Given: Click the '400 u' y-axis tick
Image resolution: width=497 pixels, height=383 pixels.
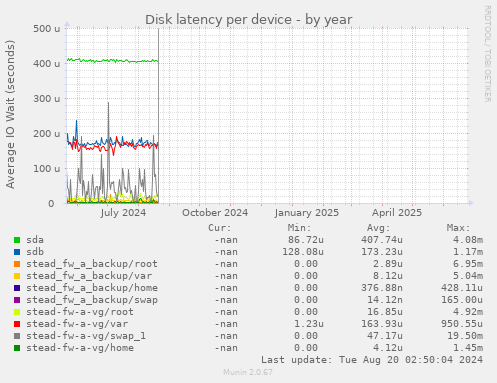Looking at the screenshot, I should [47, 63].
